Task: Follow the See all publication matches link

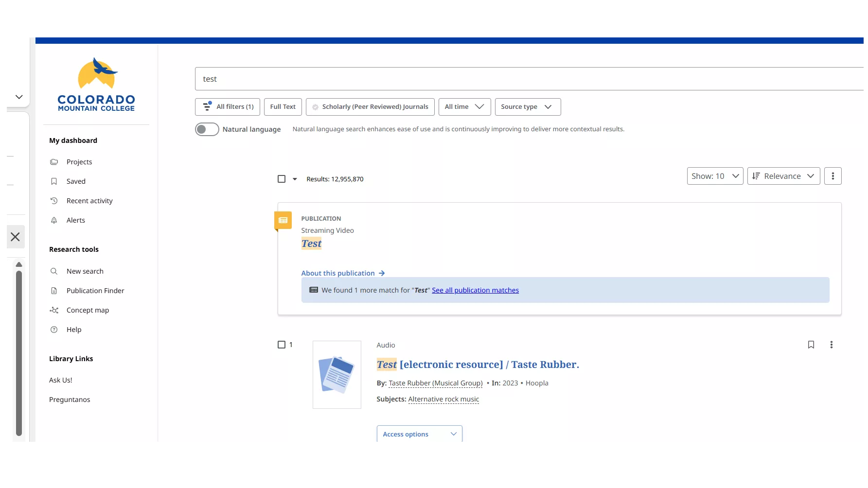Action: (475, 290)
